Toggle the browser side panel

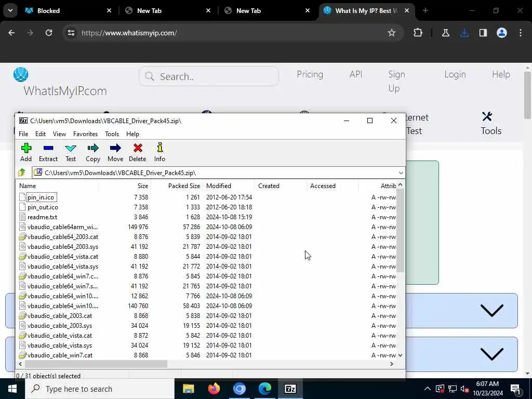click(483, 33)
